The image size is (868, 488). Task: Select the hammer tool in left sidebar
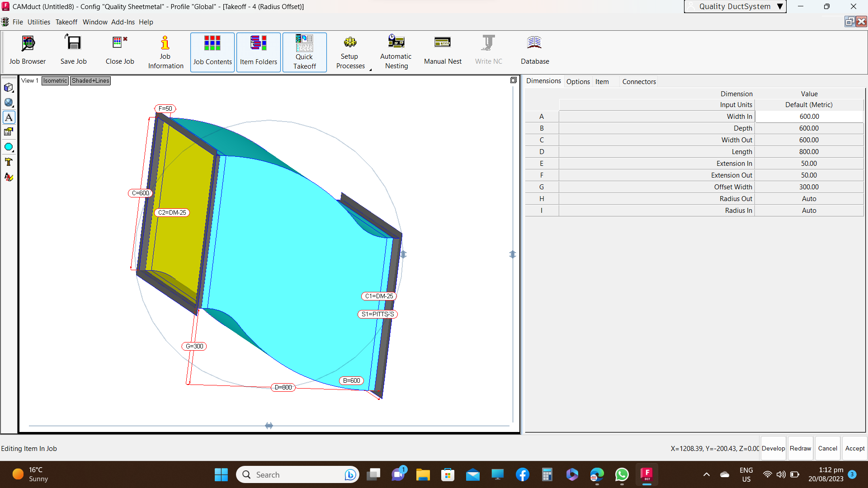[9, 162]
